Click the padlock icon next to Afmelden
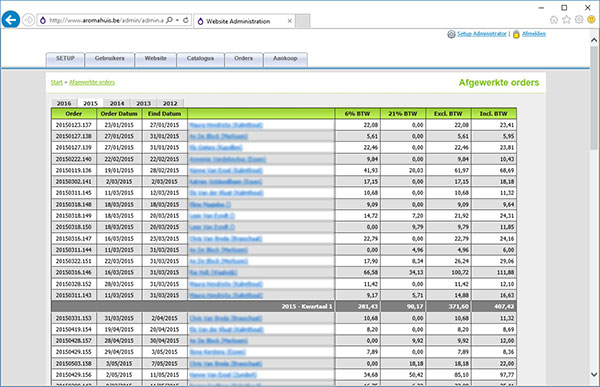 (x=516, y=34)
